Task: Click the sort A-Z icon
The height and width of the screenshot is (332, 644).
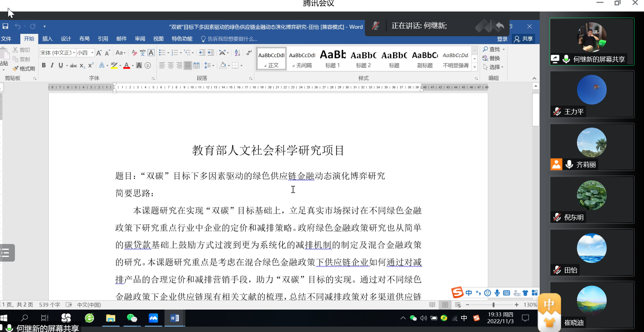Action: pyautogui.click(x=237, y=52)
